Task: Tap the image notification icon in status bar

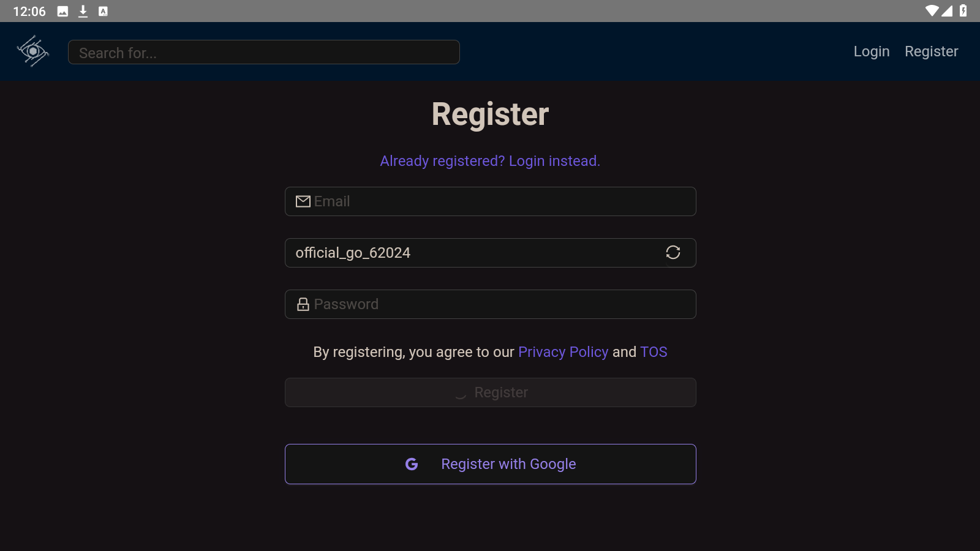Action: point(62,11)
